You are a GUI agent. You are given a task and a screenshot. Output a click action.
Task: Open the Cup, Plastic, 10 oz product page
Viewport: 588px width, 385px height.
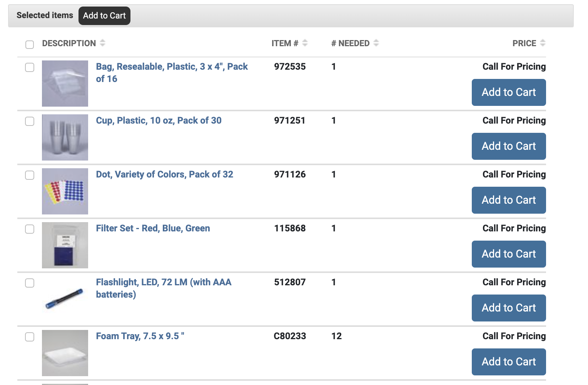pos(159,121)
